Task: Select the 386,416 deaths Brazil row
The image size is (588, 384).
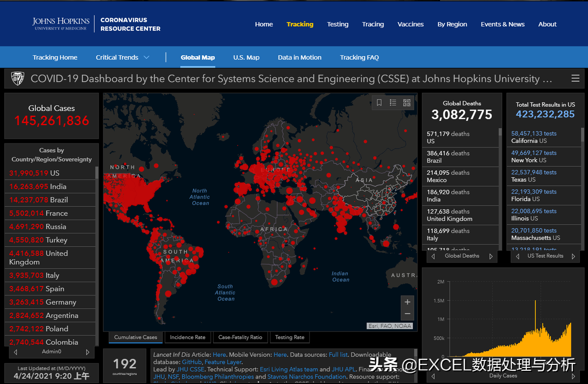Action: tap(460, 157)
